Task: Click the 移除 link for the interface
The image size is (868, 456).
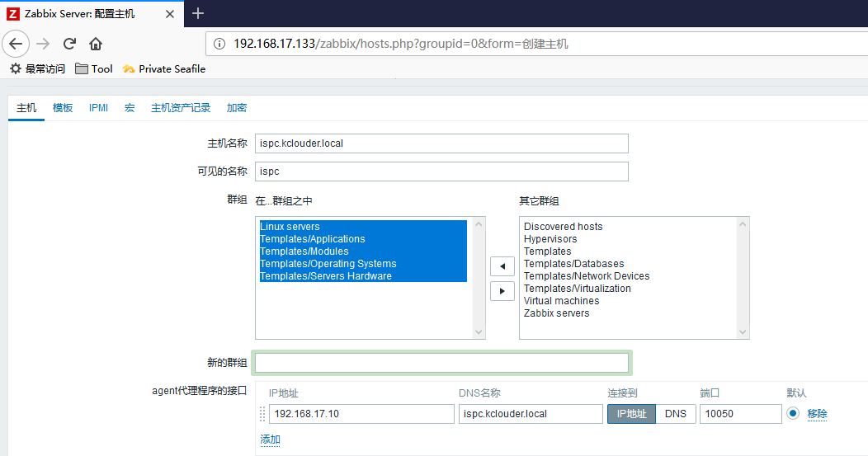Action: pos(817,414)
